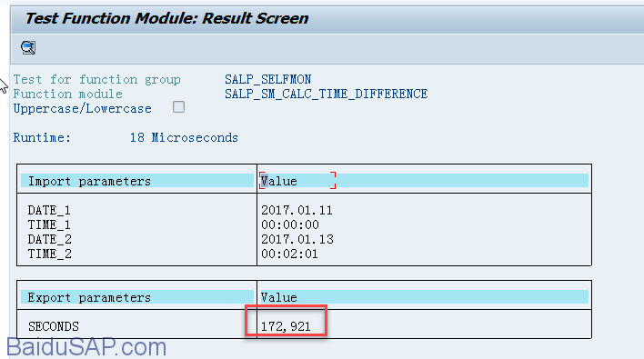Click TIME_2 value 00:02:01
Image resolution: width=644 pixels, height=359 pixels.
tap(289, 254)
